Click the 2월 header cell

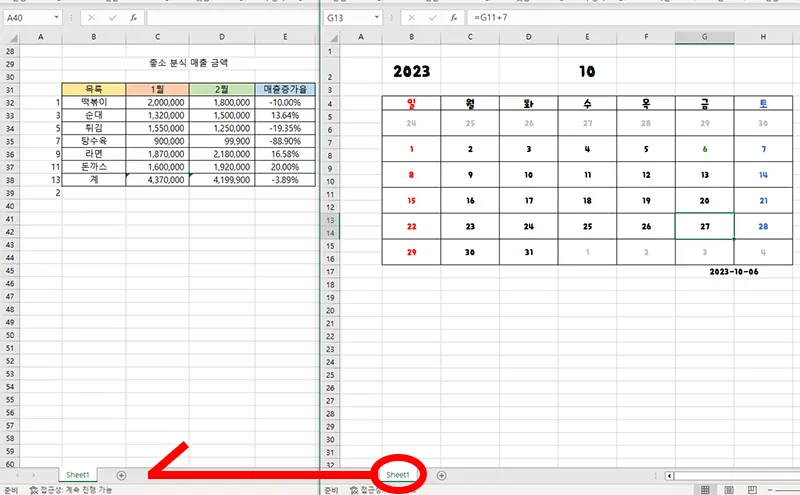[x=222, y=89]
